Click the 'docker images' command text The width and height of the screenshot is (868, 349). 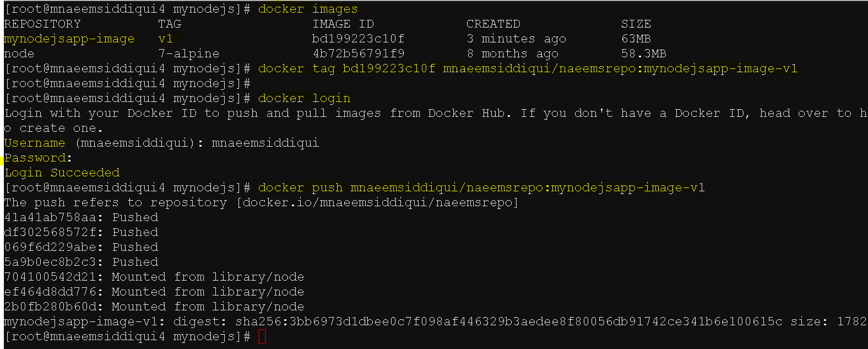[308, 9]
